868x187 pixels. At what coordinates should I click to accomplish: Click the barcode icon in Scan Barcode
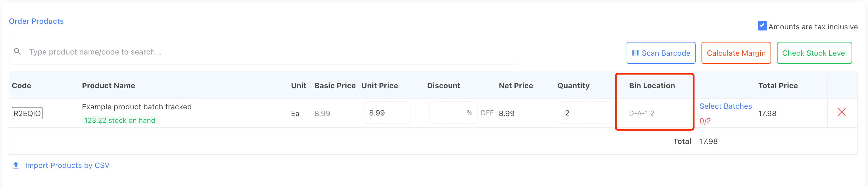tap(635, 53)
